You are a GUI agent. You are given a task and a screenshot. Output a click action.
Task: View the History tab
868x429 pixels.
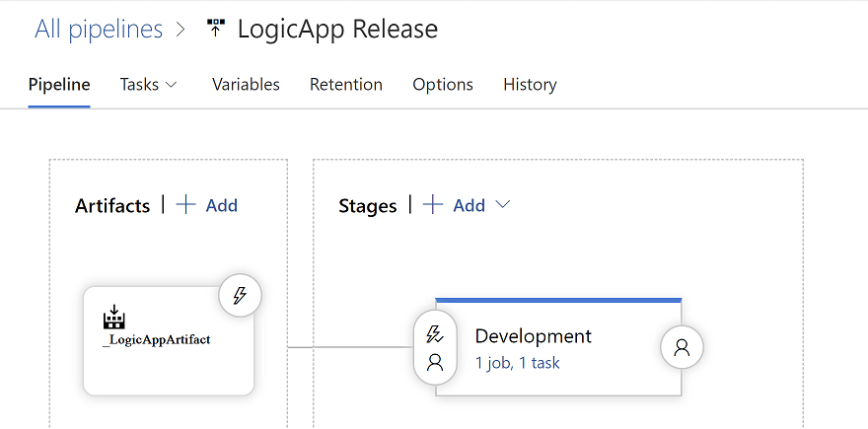[530, 85]
